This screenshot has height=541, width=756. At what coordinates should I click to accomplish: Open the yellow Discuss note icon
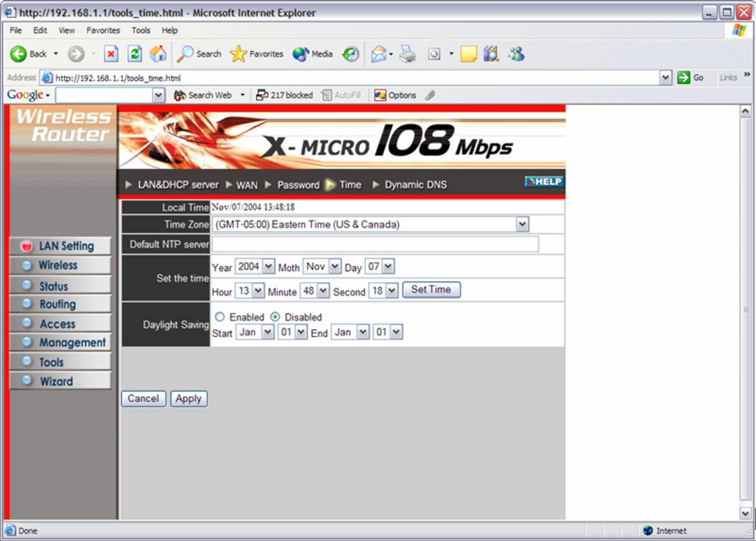[468, 54]
